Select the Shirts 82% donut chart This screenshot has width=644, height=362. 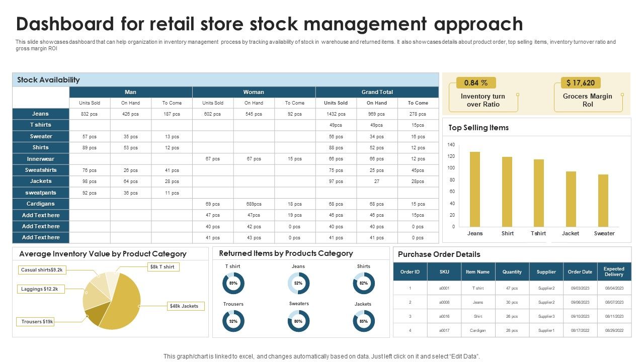364,283
